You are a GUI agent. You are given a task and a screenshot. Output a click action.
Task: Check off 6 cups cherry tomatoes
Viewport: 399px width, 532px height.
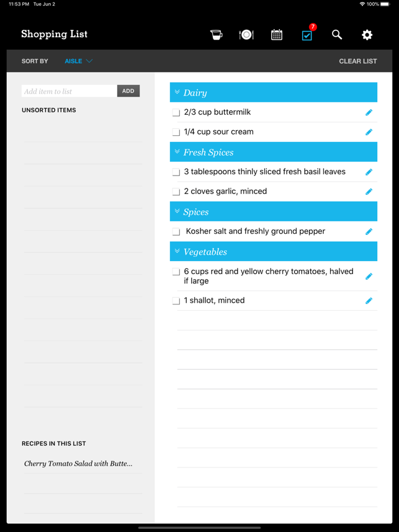coord(176,272)
